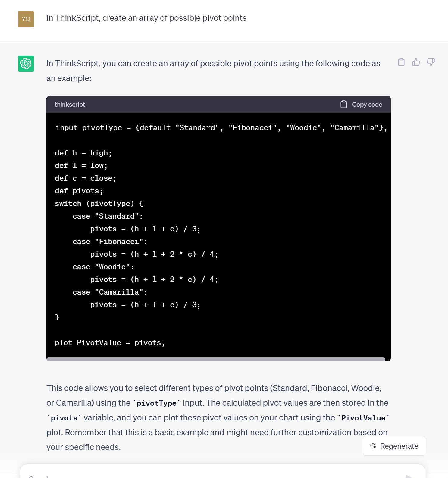Click the 'plot PivotValue = pivots;' line
448x478 pixels.
(110, 343)
